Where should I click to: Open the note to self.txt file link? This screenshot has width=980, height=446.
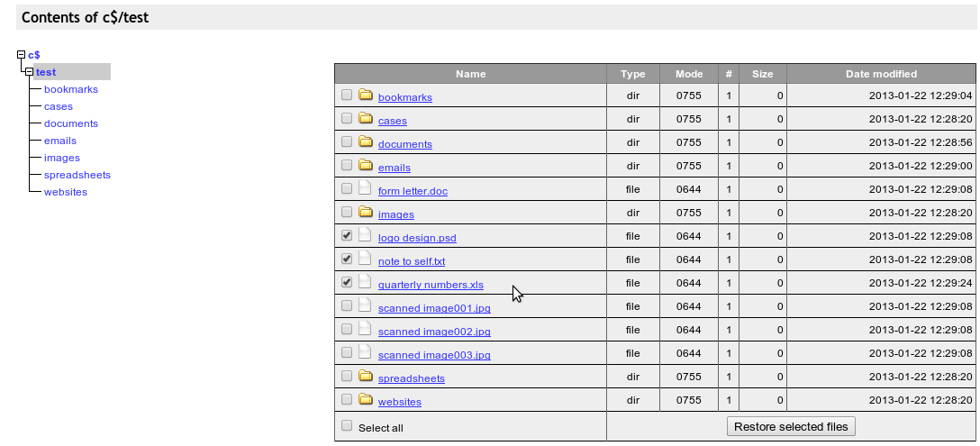coord(411,261)
